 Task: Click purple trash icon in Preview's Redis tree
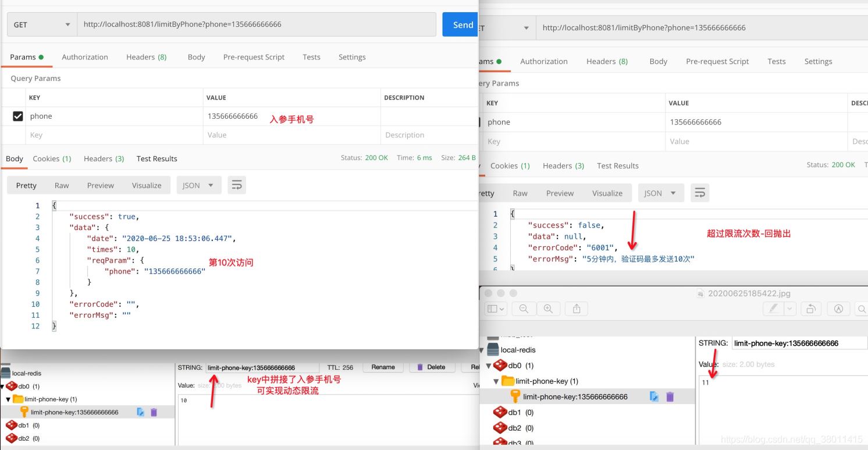coord(670,396)
